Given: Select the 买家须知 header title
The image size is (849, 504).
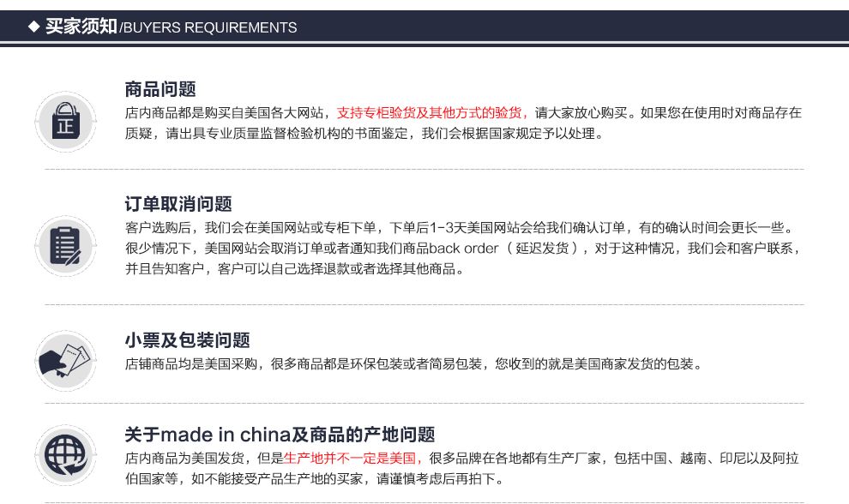Looking at the screenshot, I should [x=81, y=27].
